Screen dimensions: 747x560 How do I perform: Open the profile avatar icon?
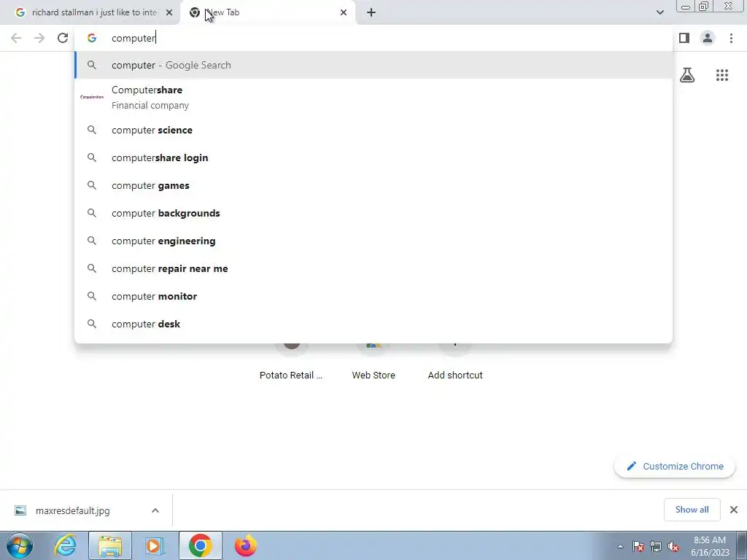[708, 38]
